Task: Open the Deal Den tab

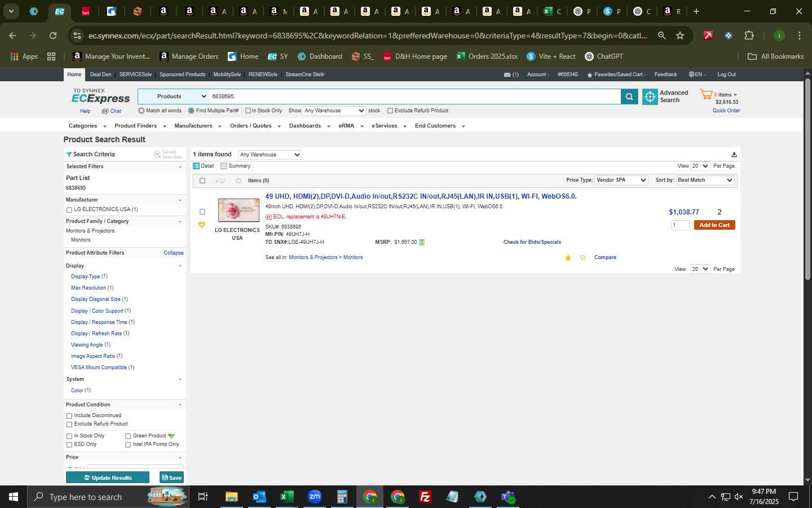Action: (x=101, y=75)
